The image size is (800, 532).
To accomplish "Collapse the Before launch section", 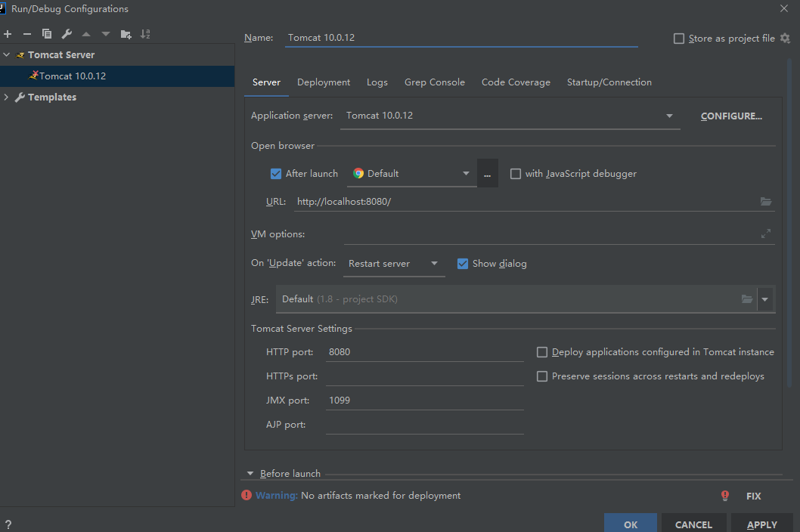I will 250,474.
